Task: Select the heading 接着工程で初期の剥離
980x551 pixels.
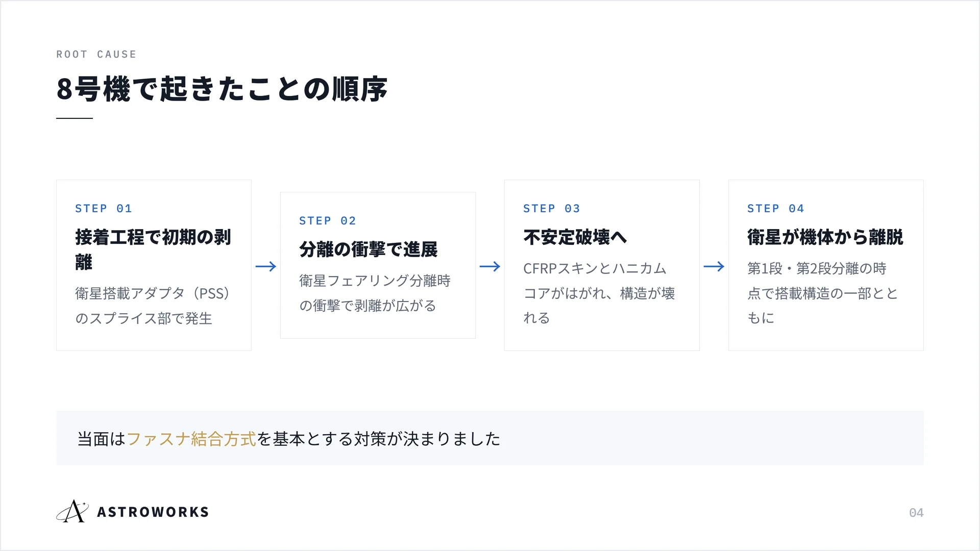Action: click(153, 249)
